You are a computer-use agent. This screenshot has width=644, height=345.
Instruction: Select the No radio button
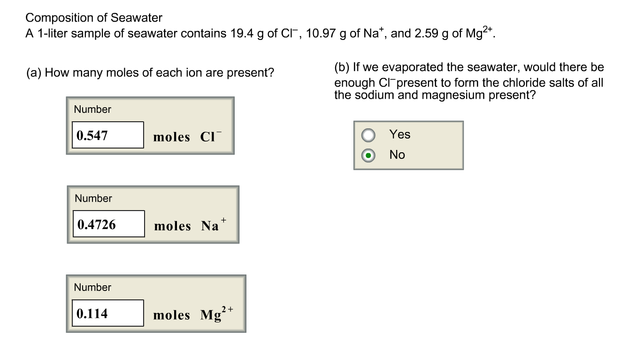[368, 155]
